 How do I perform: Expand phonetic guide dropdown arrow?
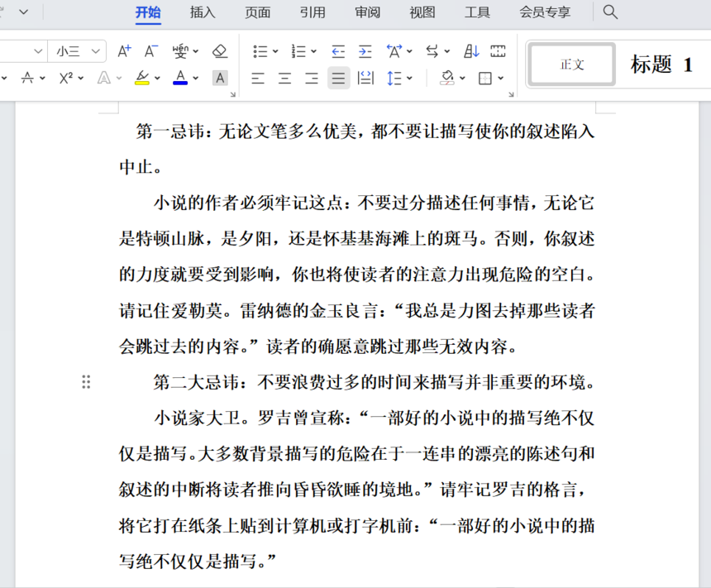point(196,51)
